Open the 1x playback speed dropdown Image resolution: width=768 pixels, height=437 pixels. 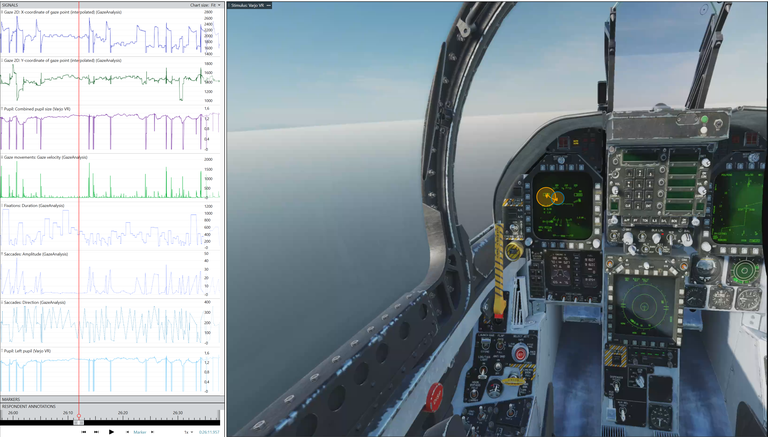pos(189,432)
